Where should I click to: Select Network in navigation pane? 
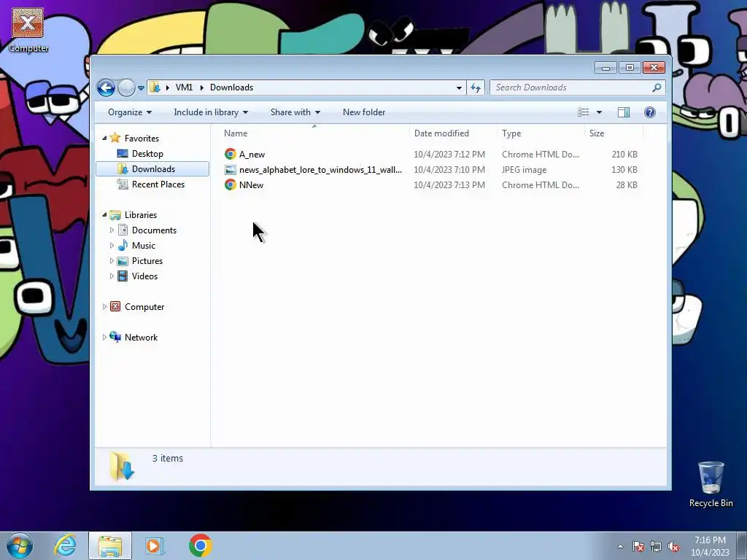(141, 337)
